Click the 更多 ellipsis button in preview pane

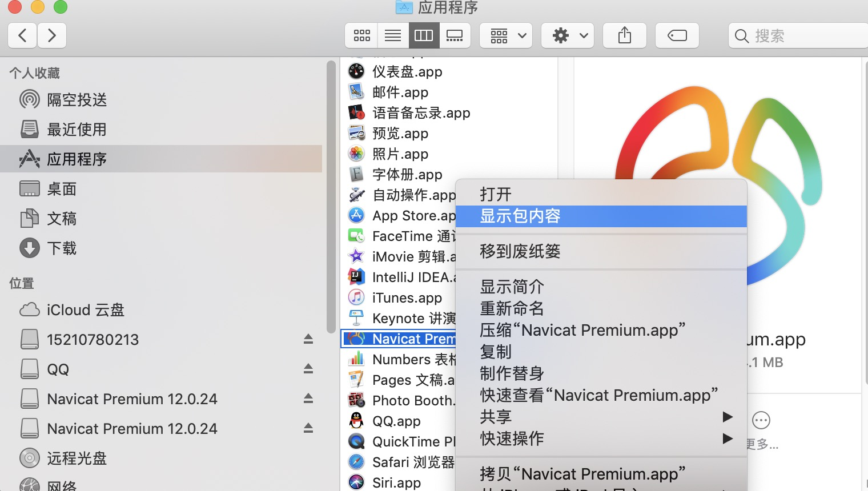(761, 421)
